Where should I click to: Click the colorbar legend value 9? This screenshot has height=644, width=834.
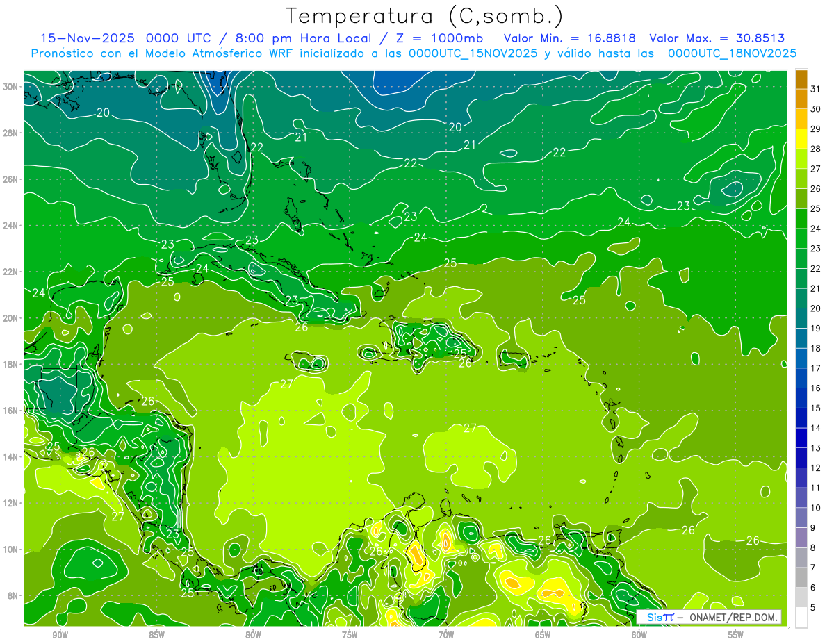(813, 527)
